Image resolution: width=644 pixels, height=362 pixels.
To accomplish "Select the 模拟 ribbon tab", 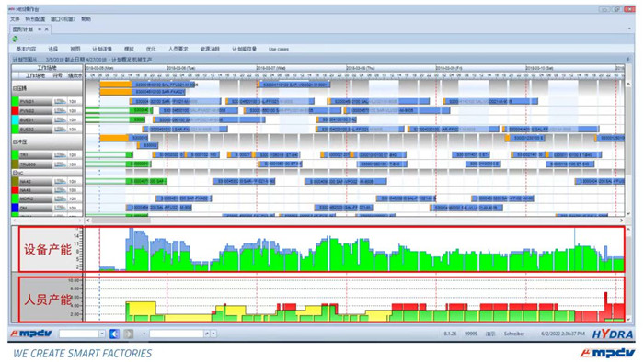I will tap(129, 49).
